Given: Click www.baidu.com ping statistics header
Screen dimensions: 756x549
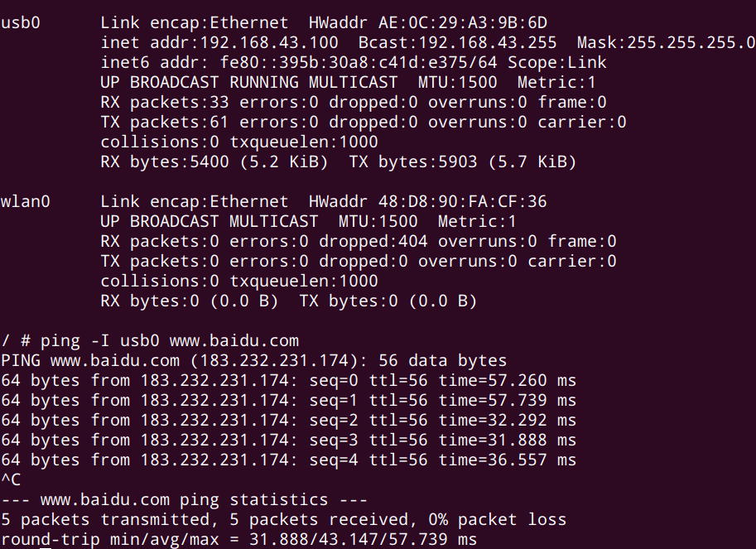Looking at the screenshot, I should tap(184, 499).
